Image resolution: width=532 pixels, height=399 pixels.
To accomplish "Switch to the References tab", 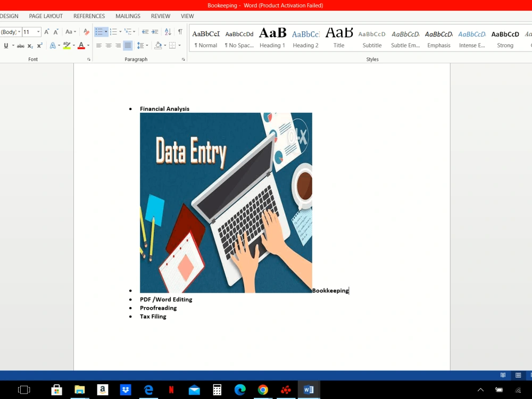I will tap(89, 16).
